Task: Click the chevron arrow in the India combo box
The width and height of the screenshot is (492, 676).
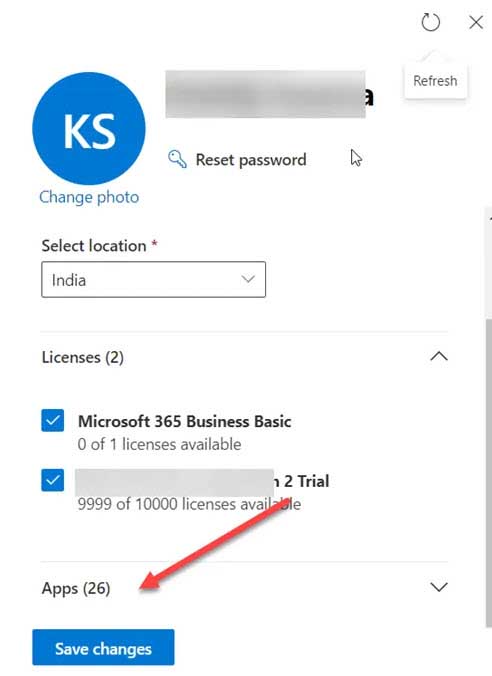Action: pos(248,279)
